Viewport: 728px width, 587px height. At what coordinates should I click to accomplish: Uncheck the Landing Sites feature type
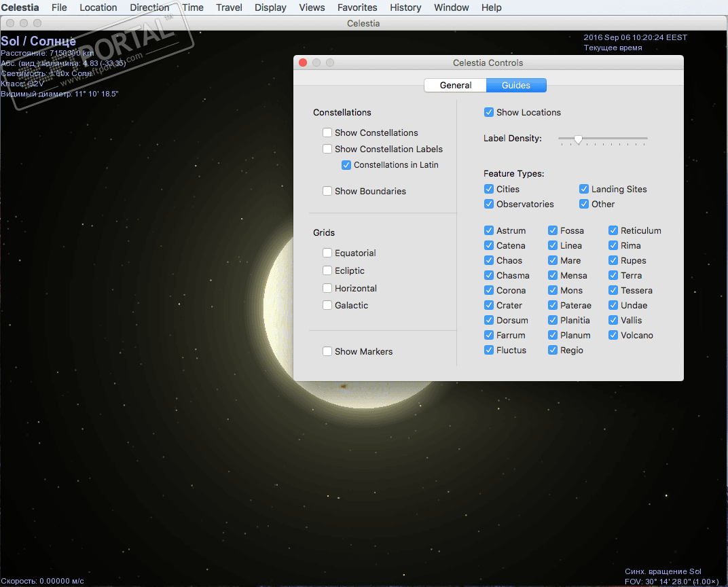point(584,190)
